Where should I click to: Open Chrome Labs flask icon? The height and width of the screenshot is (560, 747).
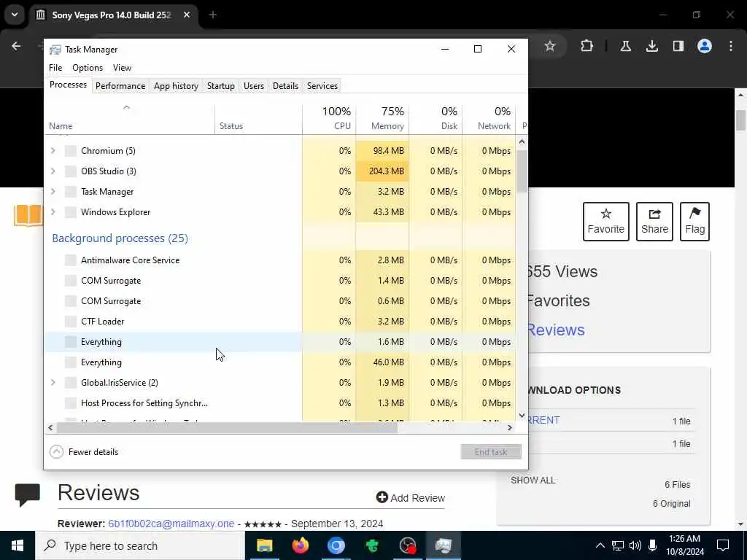625,46
